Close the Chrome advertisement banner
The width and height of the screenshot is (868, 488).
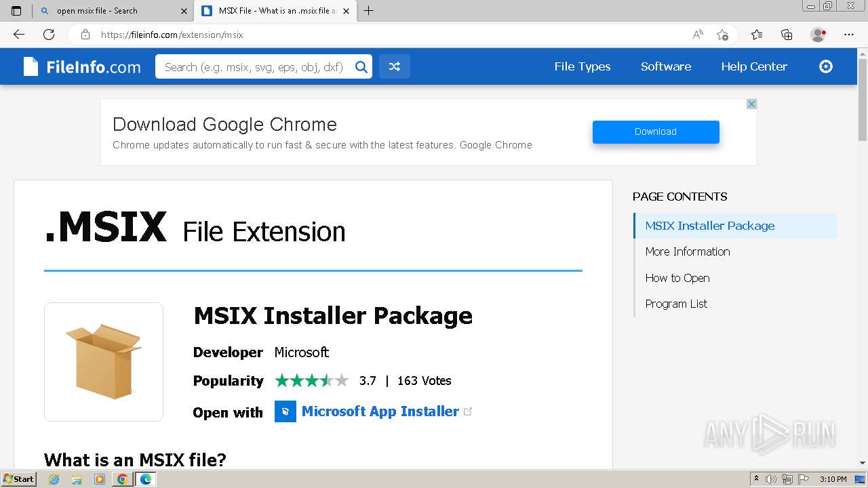tap(751, 104)
